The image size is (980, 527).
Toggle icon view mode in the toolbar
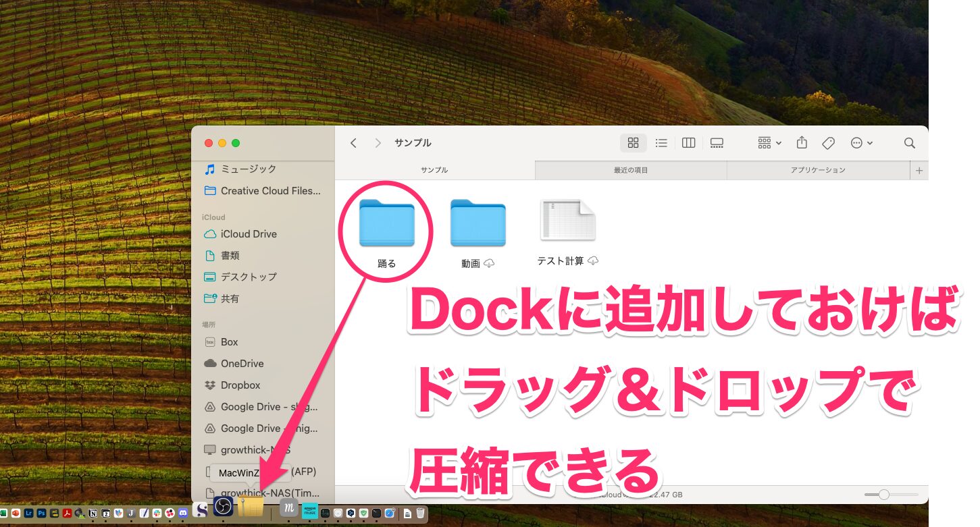[x=633, y=142]
